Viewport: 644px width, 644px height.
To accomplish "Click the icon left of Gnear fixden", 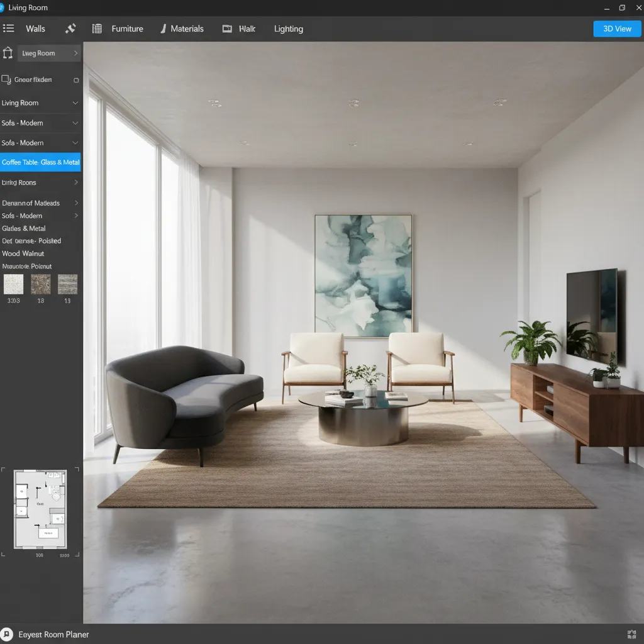I will tap(6, 80).
